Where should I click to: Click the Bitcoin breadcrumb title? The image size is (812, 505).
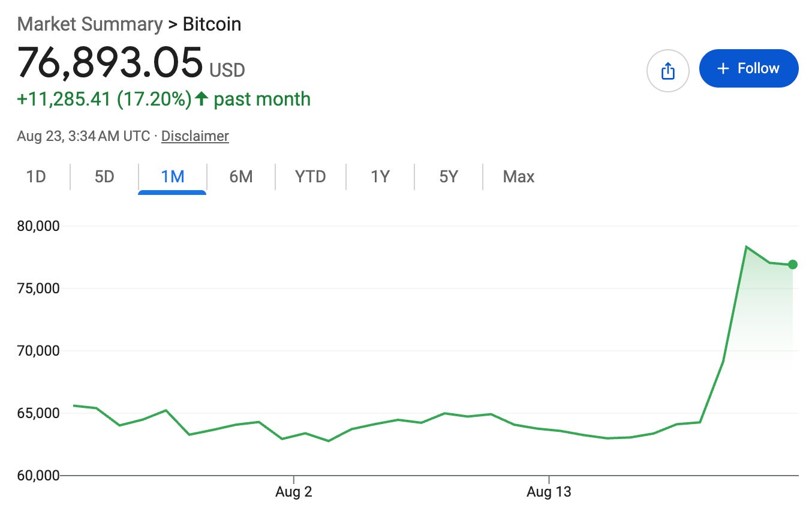(x=212, y=25)
